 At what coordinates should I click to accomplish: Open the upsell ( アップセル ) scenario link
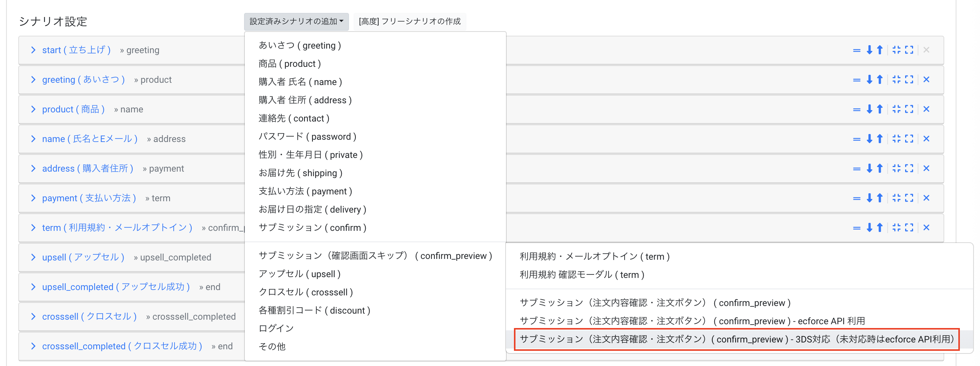[x=83, y=257]
